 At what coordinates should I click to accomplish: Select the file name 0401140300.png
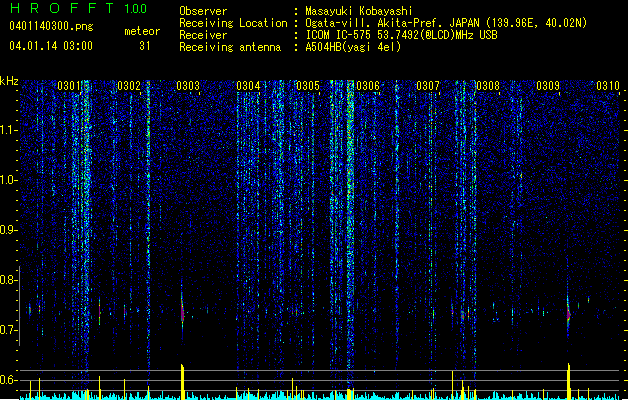tap(51, 26)
